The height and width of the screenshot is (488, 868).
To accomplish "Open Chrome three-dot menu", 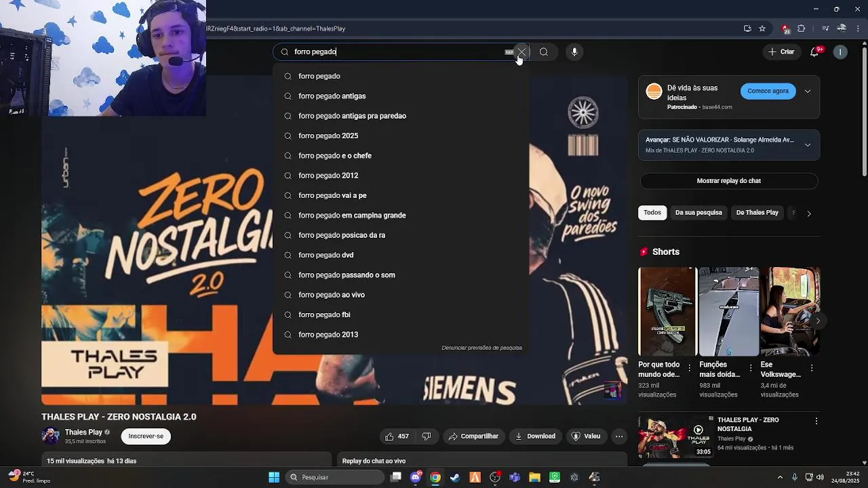I will 859,28.
